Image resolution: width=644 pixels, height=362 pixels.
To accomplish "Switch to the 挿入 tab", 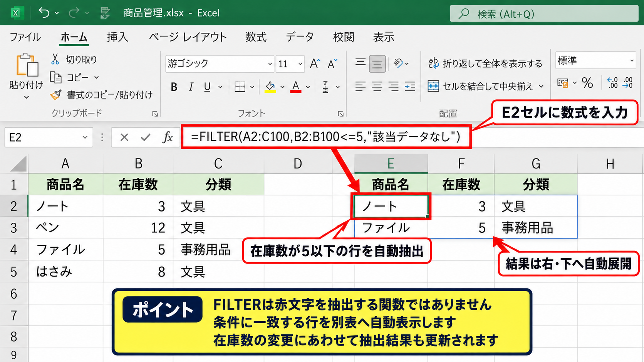I will tap(117, 37).
